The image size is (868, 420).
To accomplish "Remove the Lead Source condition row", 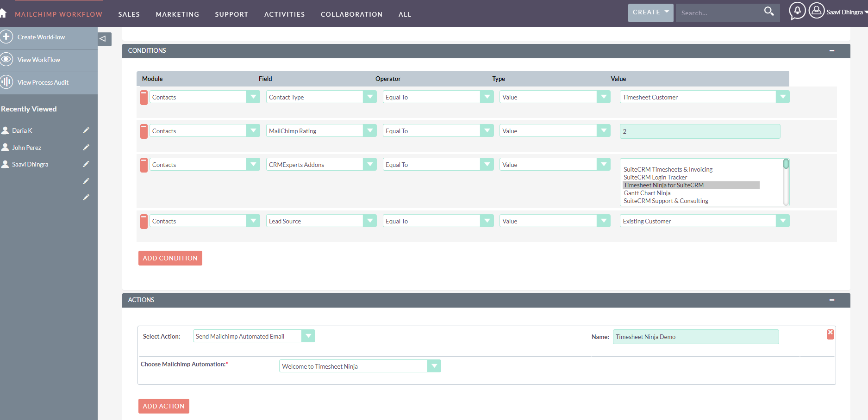I will pos(144,222).
